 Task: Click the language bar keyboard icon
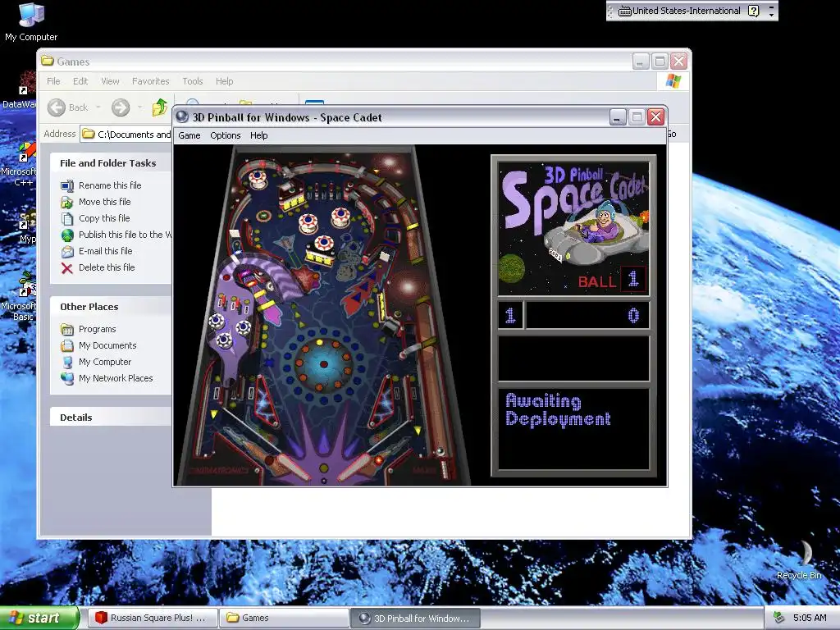624,11
